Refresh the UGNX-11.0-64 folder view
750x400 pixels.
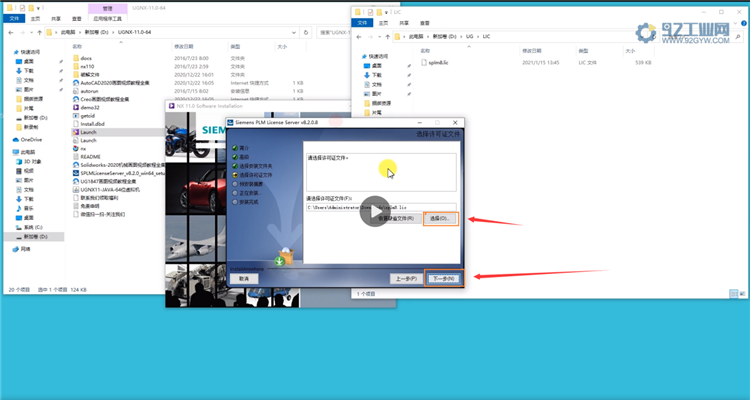pos(306,33)
